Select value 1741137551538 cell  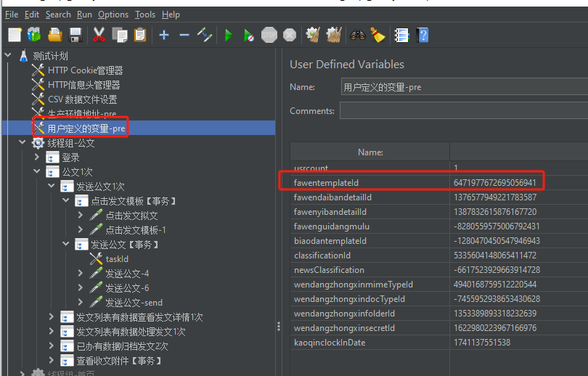coord(519,343)
